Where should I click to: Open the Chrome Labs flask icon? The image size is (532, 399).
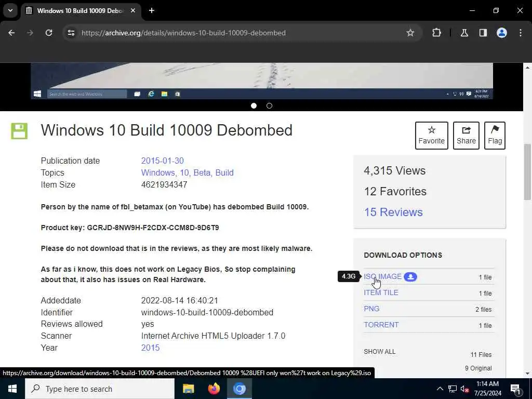(464, 33)
